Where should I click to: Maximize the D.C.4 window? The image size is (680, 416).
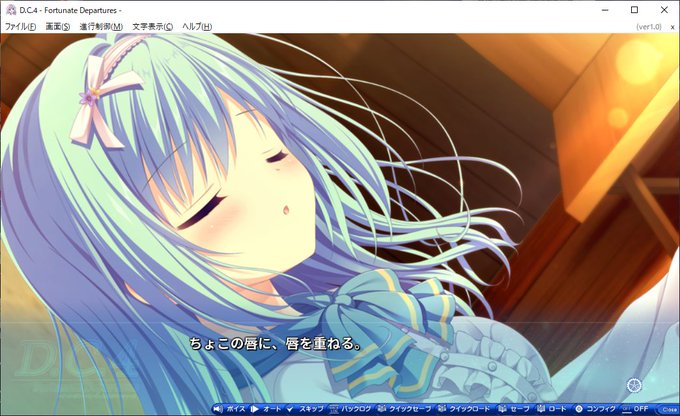(634, 10)
